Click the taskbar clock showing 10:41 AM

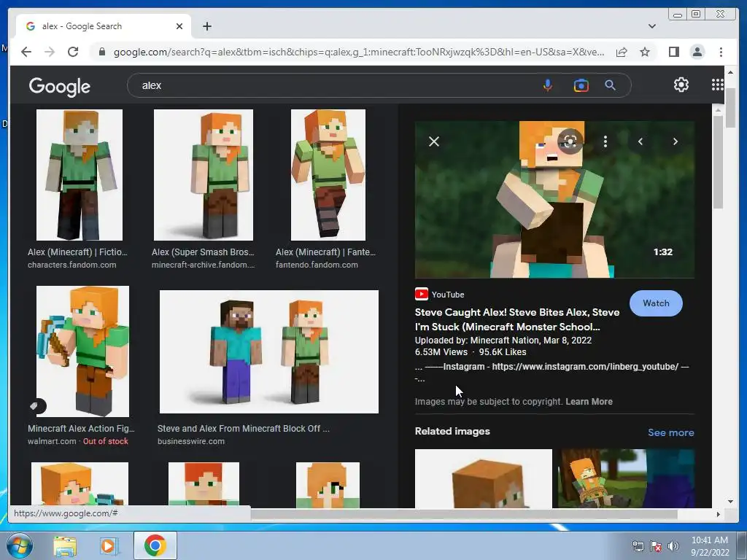(710, 545)
